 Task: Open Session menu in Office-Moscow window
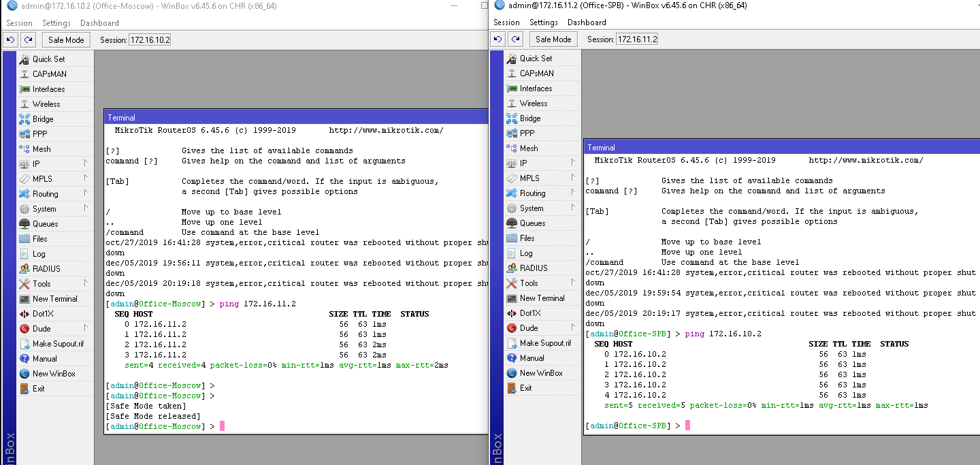coord(19,23)
